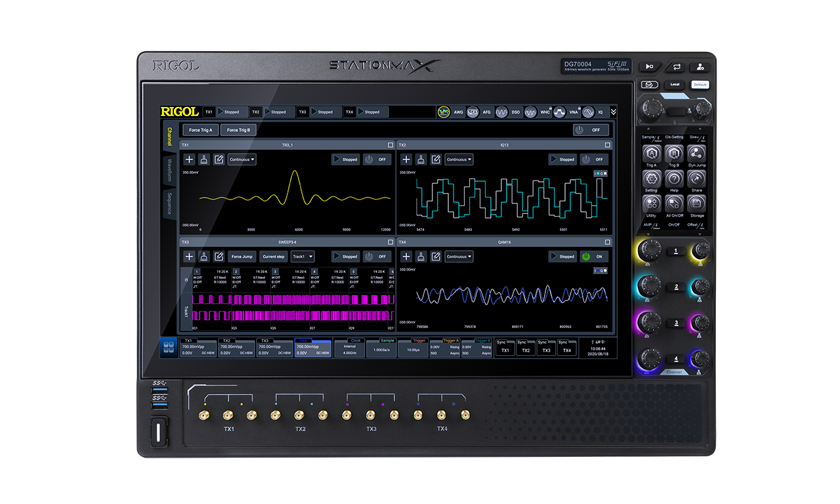
Task: Click the brush icon in the TX4 panel
Action: click(421, 257)
